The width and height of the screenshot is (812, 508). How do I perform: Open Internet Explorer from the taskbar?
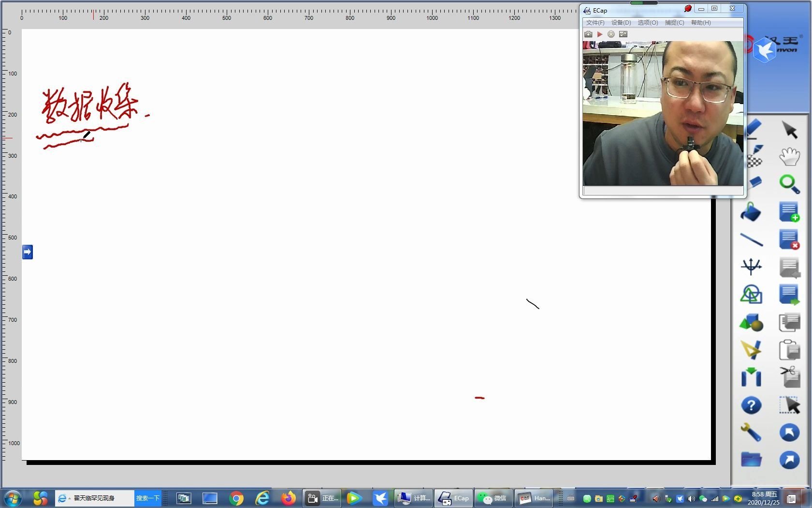pyautogui.click(x=262, y=498)
